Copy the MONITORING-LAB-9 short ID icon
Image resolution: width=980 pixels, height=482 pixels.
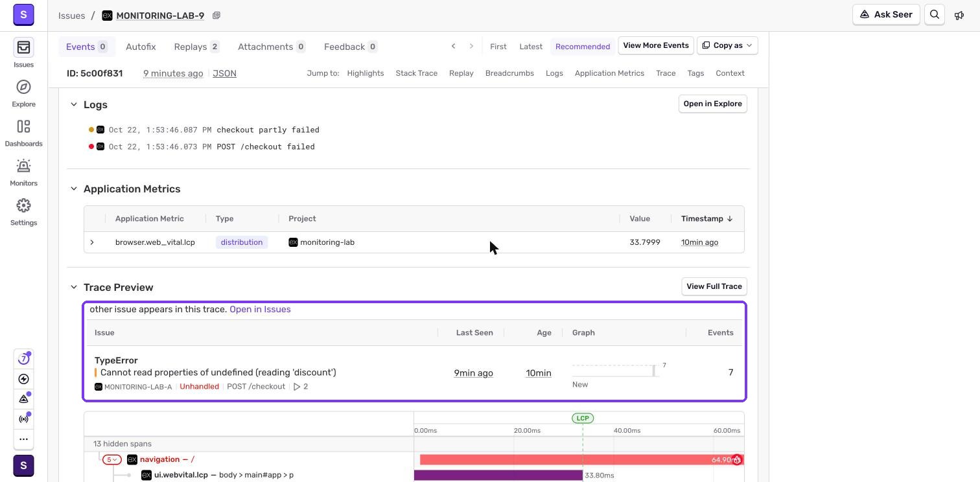pyautogui.click(x=216, y=16)
